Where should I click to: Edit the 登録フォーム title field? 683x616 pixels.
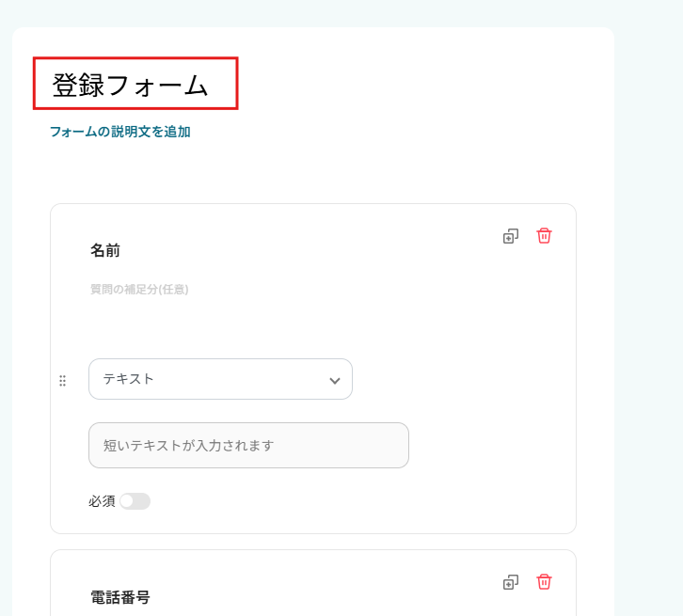click(x=135, y=85)
